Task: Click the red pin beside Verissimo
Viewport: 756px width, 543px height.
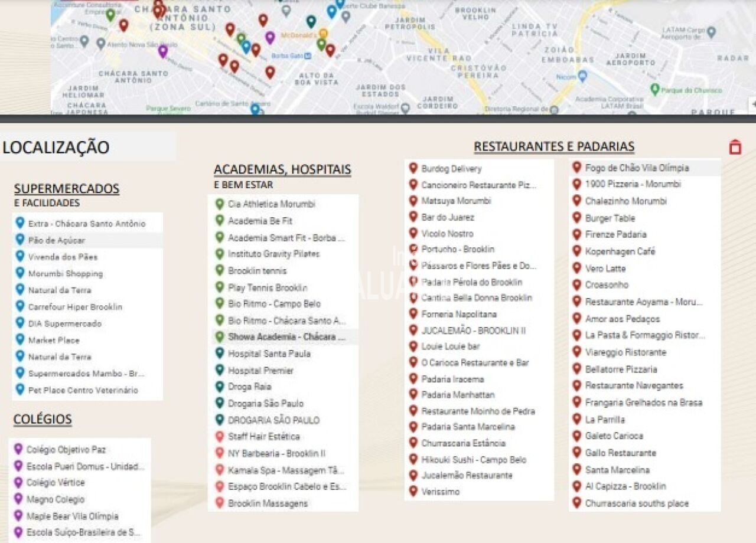Action: point(413,492)
